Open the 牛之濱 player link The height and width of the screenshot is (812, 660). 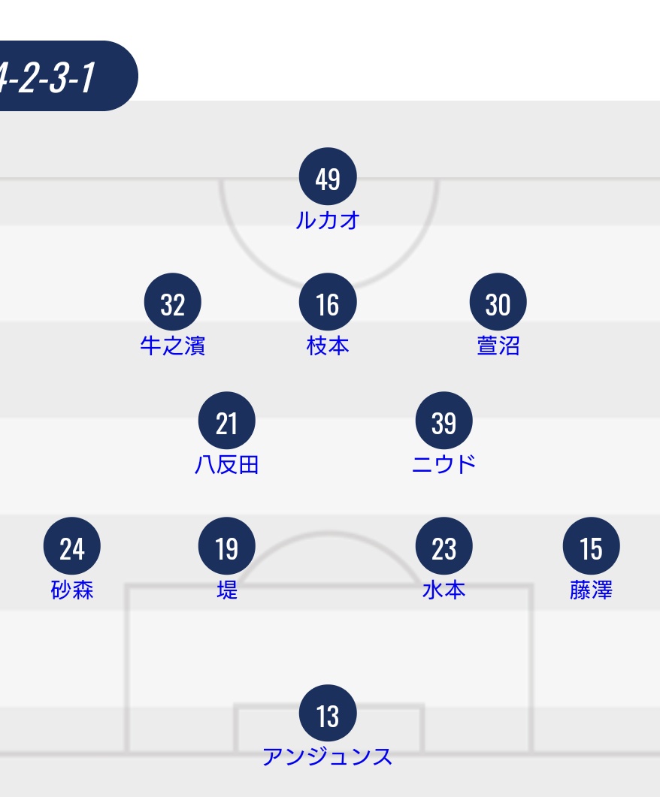pyautogui.click(x=172, y=346)
